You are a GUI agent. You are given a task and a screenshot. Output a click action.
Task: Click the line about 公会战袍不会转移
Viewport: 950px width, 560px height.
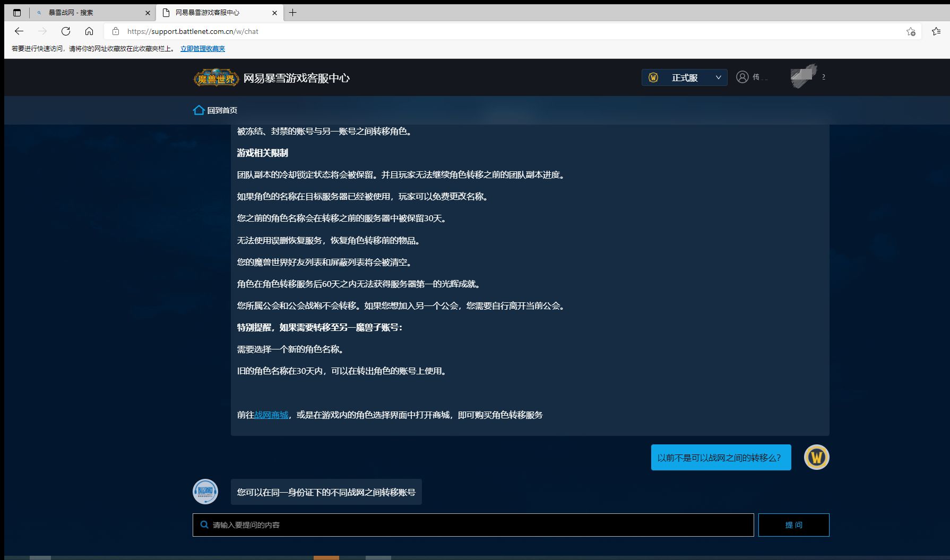point(402,306)
